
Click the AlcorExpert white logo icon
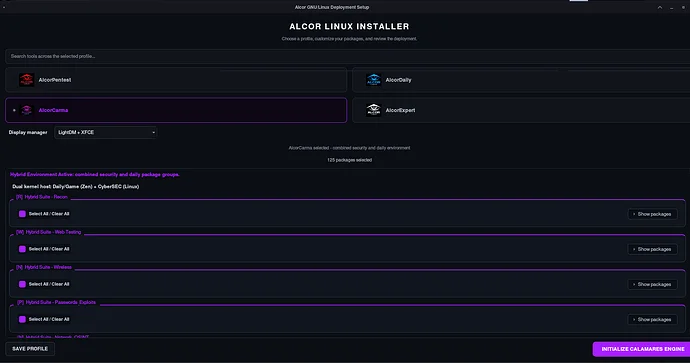click(373, 110)
